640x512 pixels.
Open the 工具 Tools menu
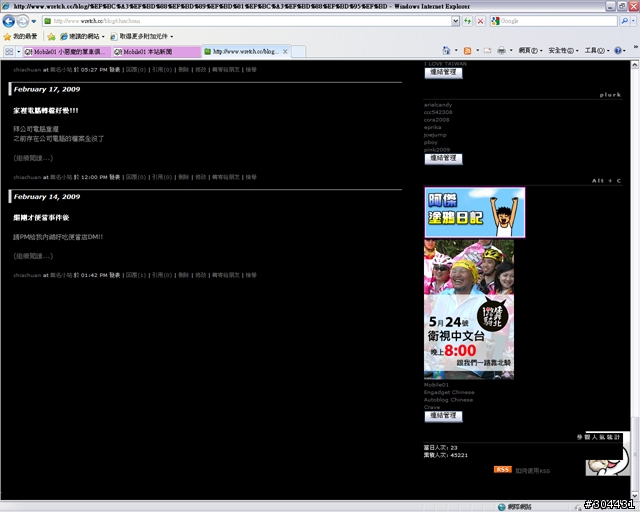(597, 50)
